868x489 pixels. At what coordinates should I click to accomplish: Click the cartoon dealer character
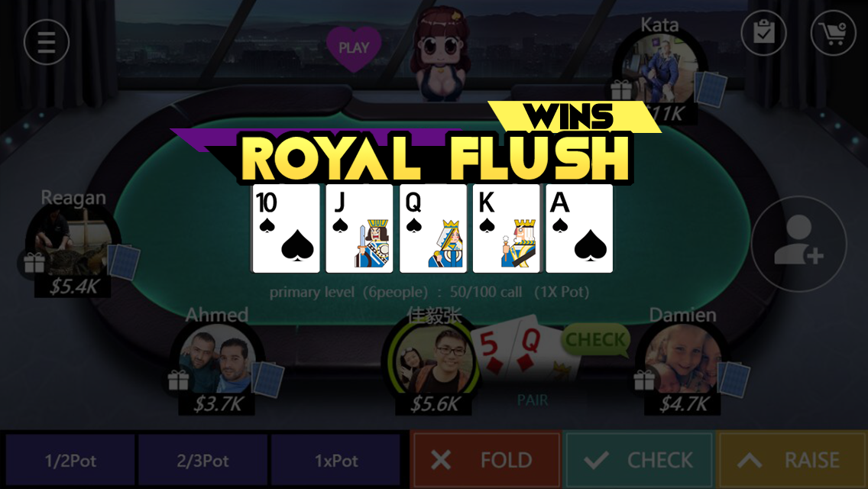click(x=440, y=53)
